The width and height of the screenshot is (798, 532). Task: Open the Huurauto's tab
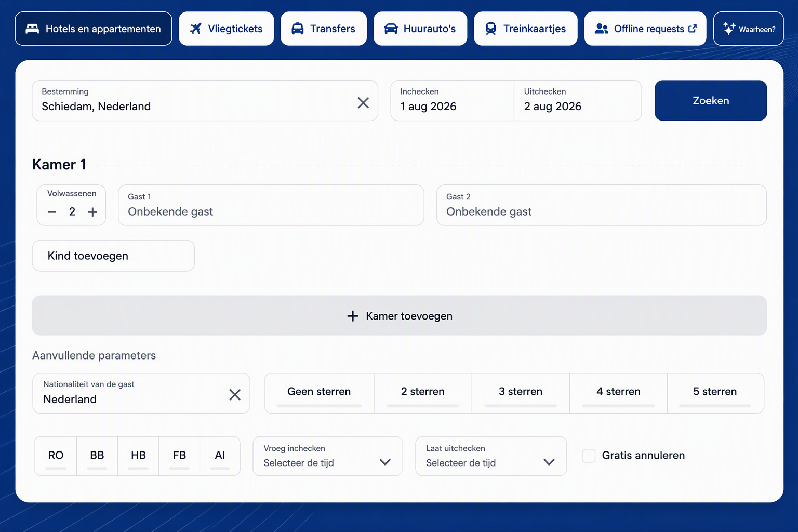coord(420,29)
